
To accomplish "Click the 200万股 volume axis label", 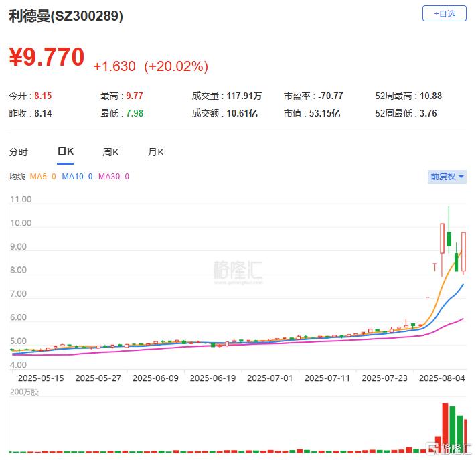I will tap(24, 392).
